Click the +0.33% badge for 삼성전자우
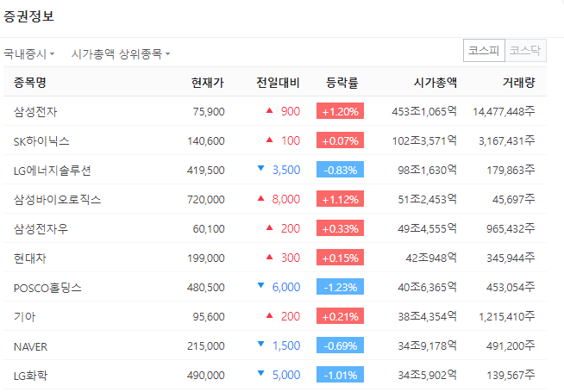 (341, 228)
